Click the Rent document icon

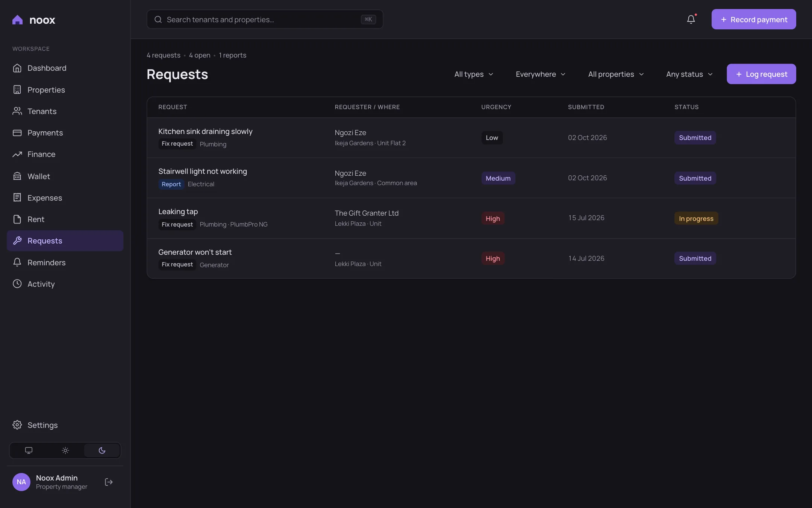pos(17,219)
